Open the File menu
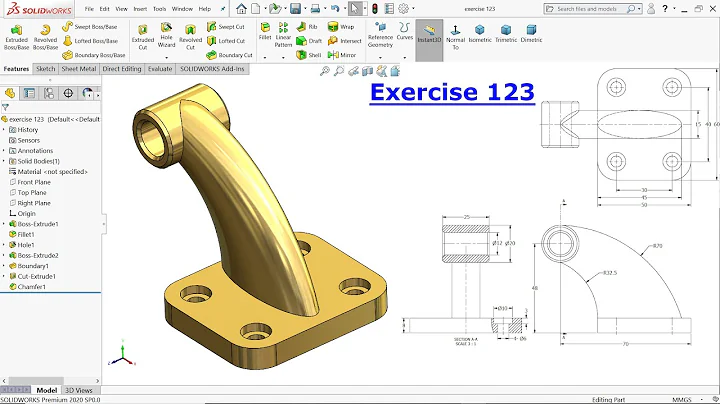 89,9
